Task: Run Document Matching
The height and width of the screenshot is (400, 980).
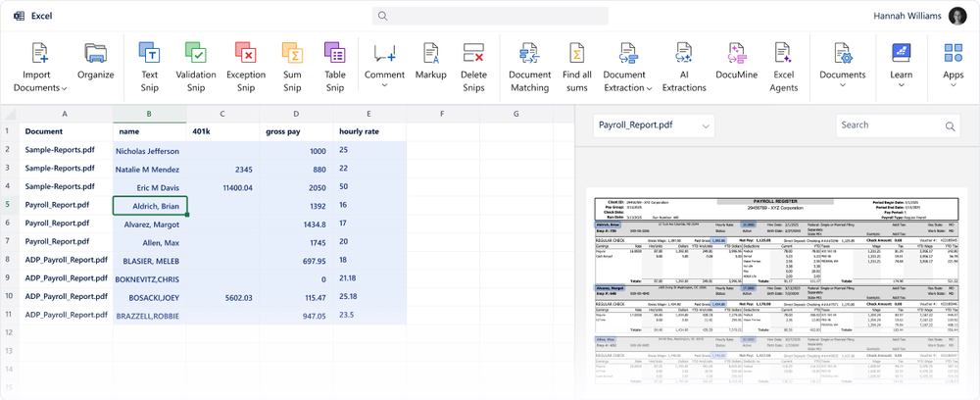Action: point(530,53)
